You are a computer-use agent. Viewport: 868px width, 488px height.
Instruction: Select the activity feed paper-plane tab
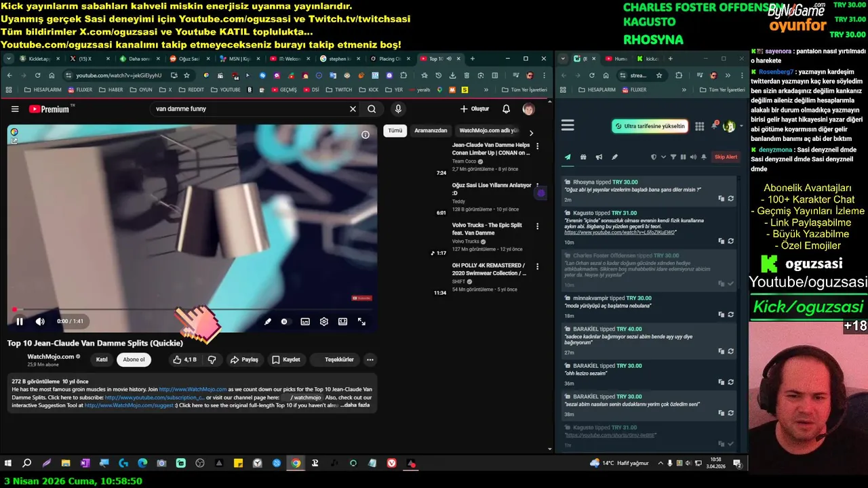(568, 157)
